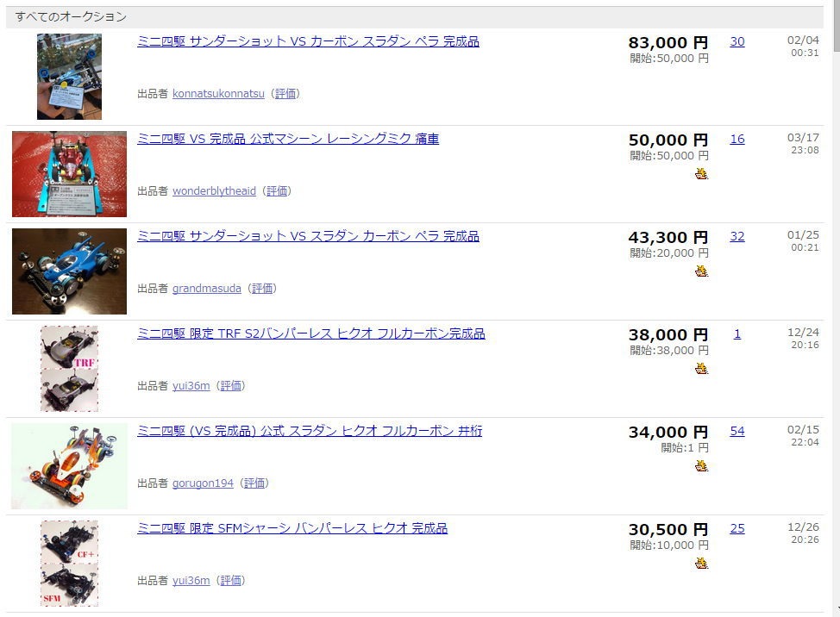840x617 pixels.
Task: Open the 公式 スラダン ヒクオ フルカーボン 井桁 listing title
Action: [x=310, y=432]
